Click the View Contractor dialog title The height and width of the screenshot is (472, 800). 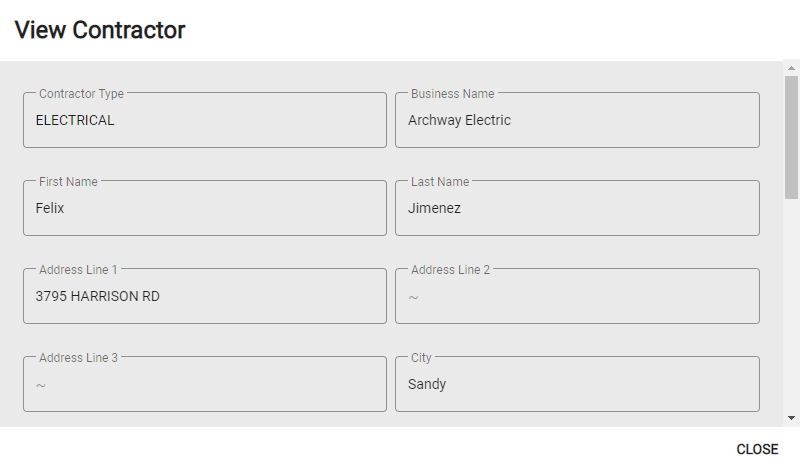click(100, 30)
